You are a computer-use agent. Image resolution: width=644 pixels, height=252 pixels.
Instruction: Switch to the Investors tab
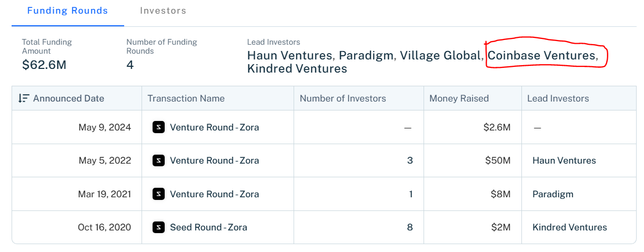163,11
